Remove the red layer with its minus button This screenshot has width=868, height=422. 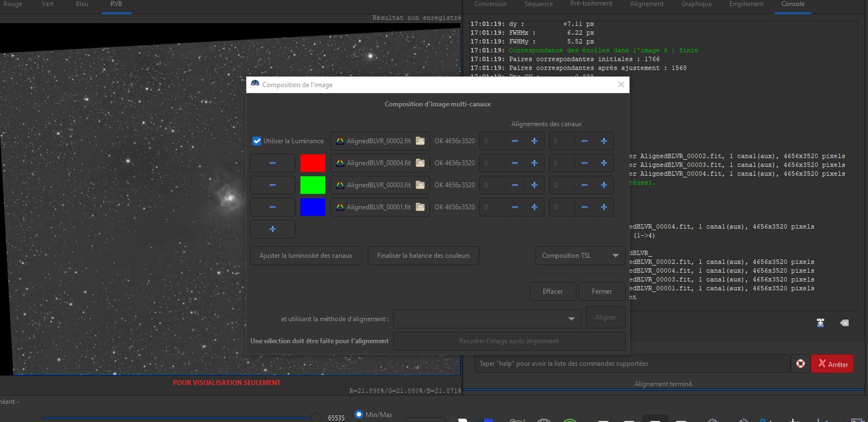tap(273, 163)
